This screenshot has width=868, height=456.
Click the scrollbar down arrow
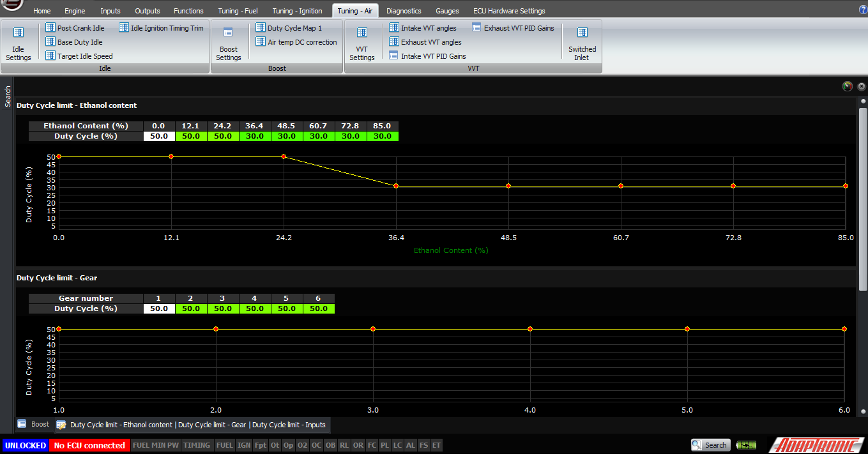click(x=863, y=412)
